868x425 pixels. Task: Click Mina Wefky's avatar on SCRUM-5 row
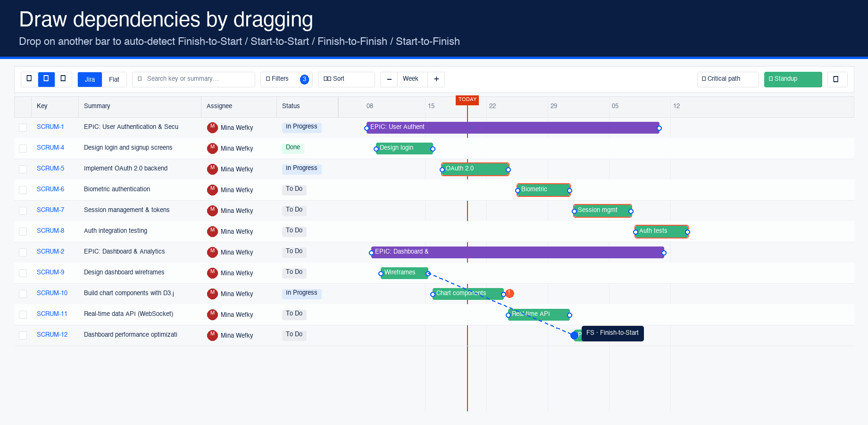[x=212, y=169]
